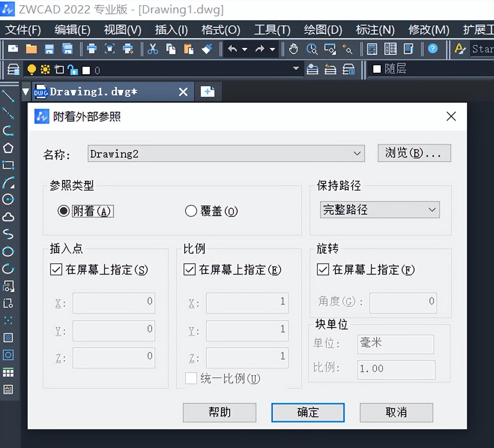494x448 pixels.
Task: Open the 插入(I) menu
Action: click(x=171, y=30)
